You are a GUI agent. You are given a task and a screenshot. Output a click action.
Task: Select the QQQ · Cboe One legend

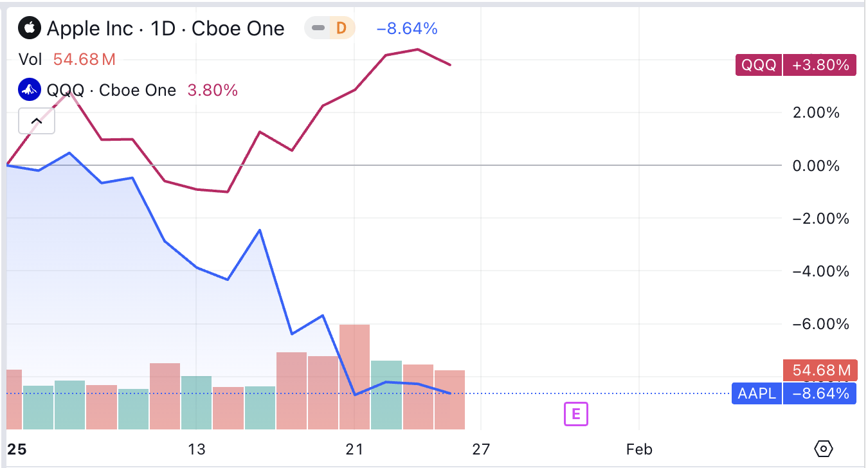coord(112,90)
